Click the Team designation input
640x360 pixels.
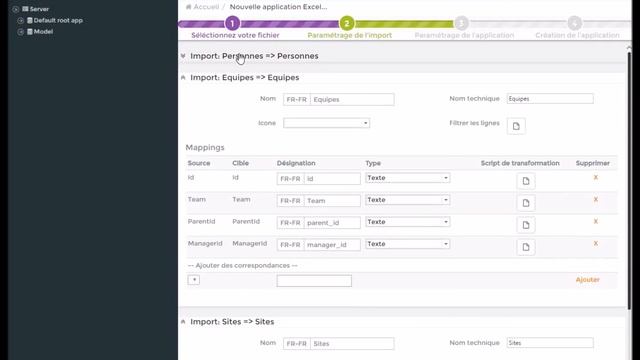(332, 201)
